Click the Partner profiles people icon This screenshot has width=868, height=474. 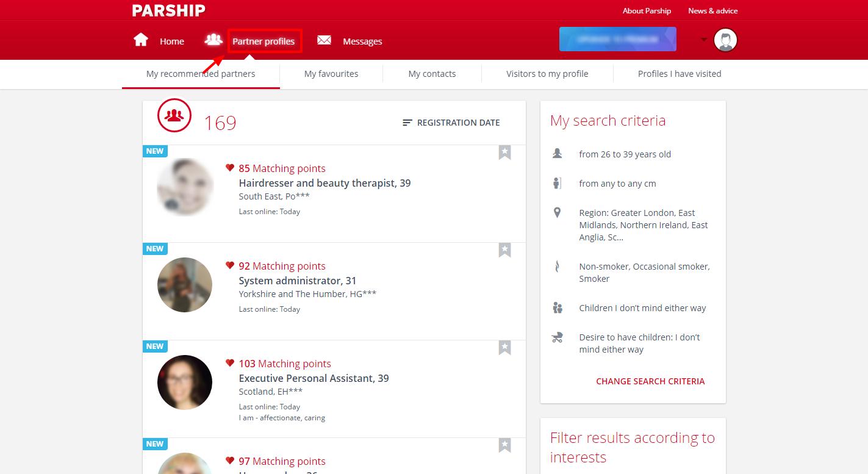213,40
